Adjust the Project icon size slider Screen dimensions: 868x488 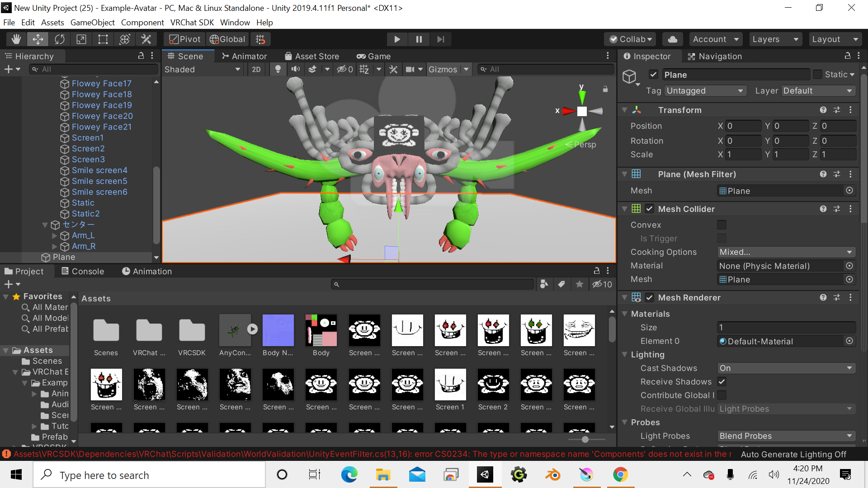click(x=585, y=439)
